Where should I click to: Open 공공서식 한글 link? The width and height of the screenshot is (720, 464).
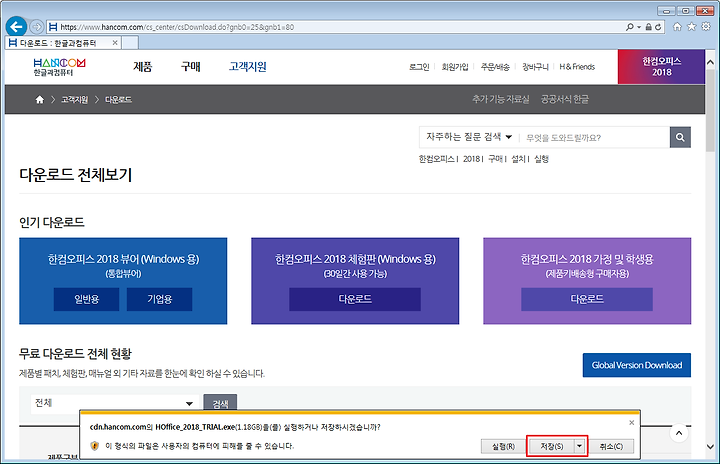pos(564,99)
